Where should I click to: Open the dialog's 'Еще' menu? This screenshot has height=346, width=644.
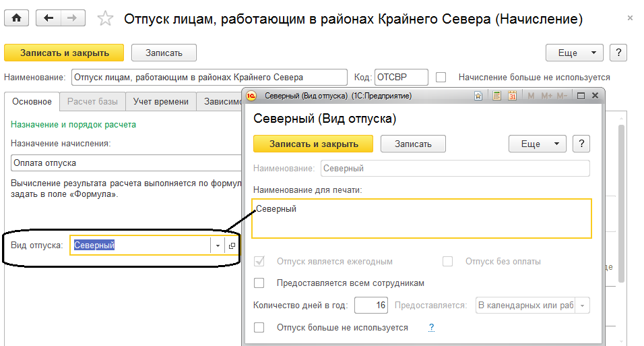537,144
